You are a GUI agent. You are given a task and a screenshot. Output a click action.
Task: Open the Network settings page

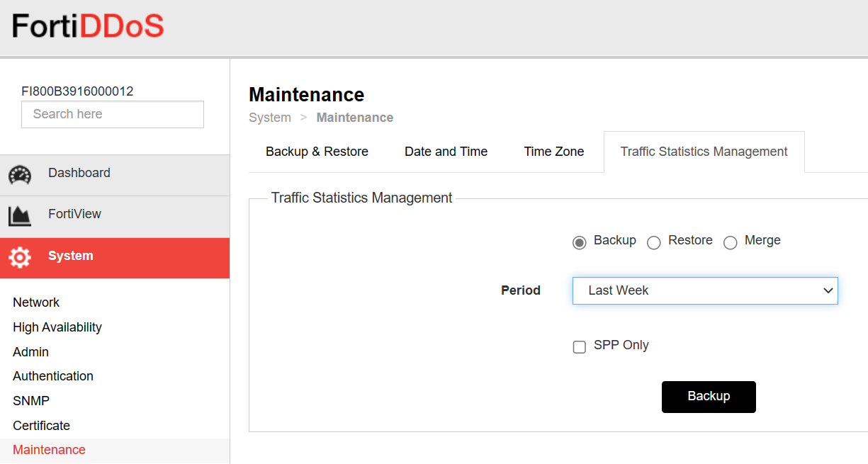[36, 302]
